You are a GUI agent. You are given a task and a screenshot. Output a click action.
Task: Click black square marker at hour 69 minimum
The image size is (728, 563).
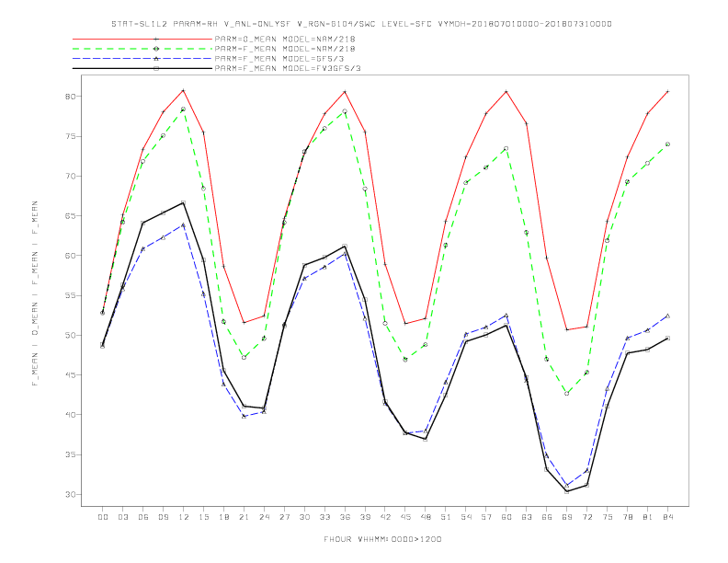[x=567, y=491]
